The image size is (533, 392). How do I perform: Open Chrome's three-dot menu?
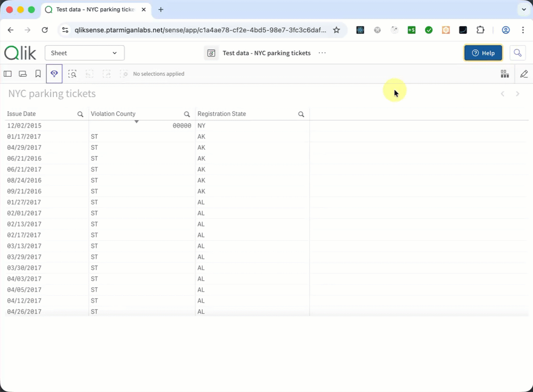tap(523, 30)
